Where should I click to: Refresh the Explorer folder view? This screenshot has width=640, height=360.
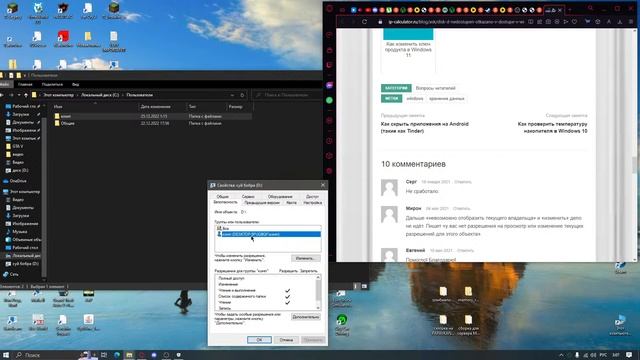[242, 95]
